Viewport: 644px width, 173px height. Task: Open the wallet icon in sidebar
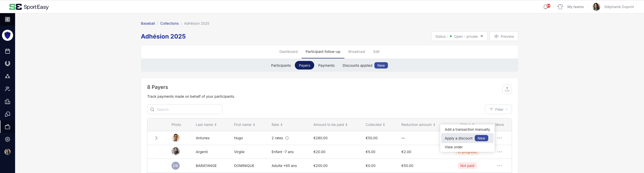[8, 127]
